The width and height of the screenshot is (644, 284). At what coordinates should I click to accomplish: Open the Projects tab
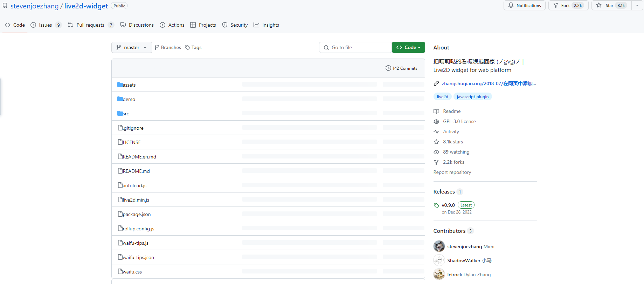point(203,25)
